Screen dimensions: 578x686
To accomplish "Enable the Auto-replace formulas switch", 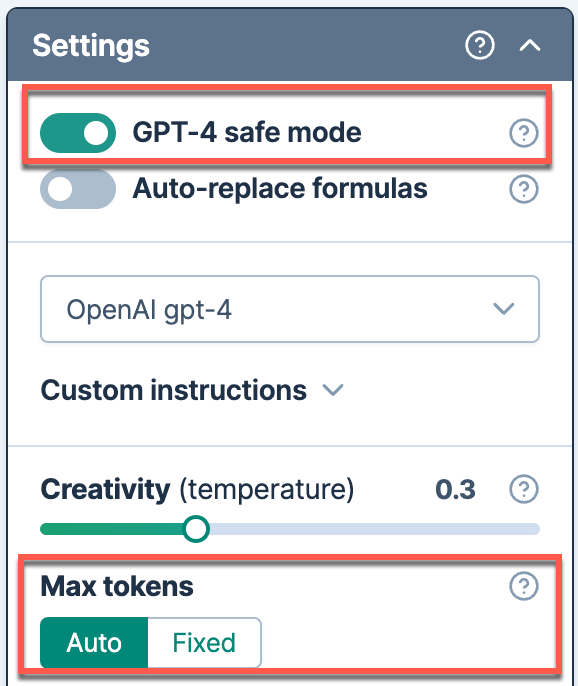I will click(78, 189).
